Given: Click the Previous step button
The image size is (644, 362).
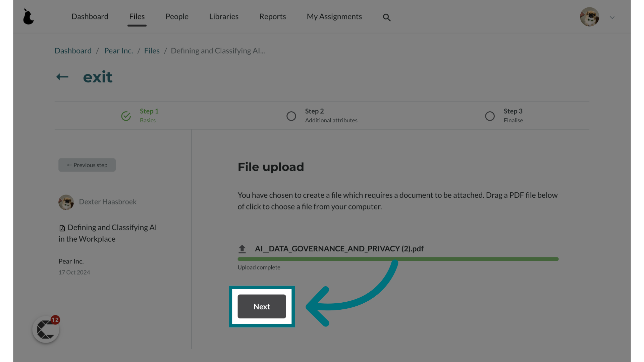Looking at the screenshot, I should [87, 165].
